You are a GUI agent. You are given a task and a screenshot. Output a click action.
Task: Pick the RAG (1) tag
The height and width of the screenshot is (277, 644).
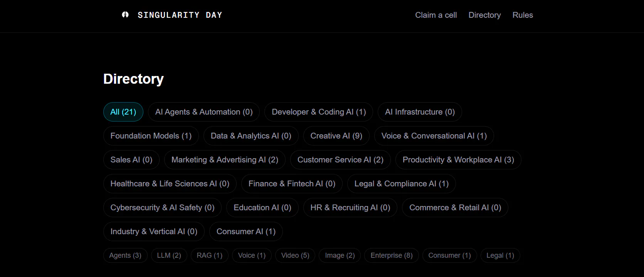coord(209,255)
